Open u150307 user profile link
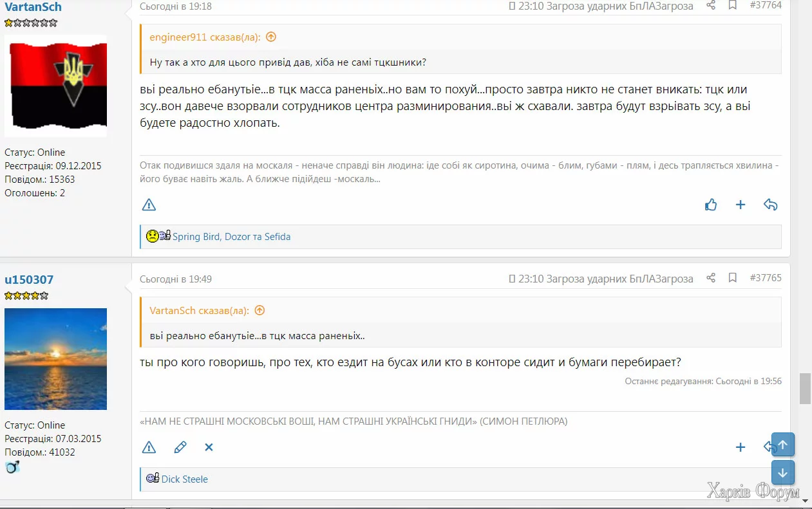This screenshot has width=812, height=509. pyautogui.click(x=29, y=279)
